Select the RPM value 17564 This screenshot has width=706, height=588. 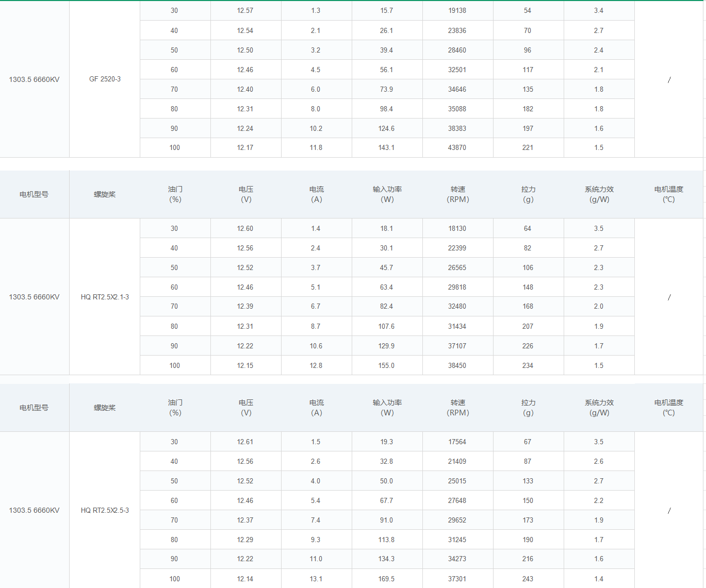457,442
